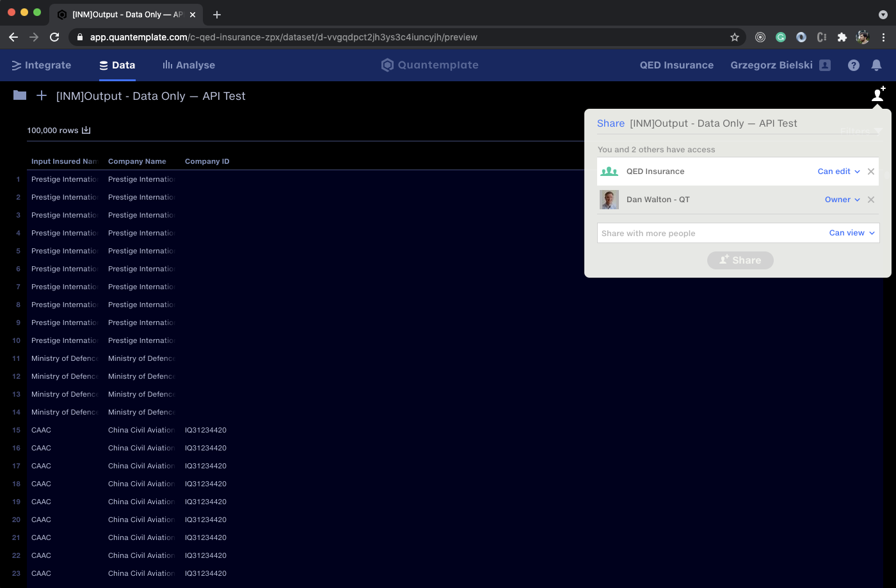Open the QED Insurance organisation menu

click(676, 65)
